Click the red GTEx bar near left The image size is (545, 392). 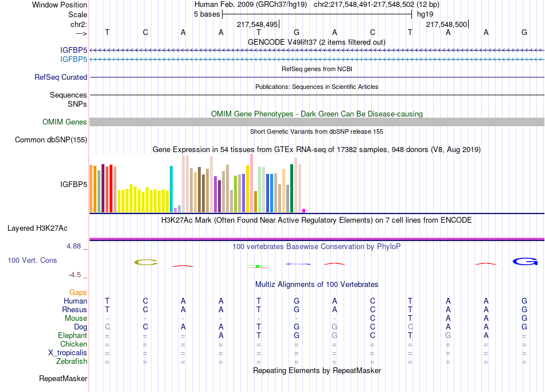click(x=111, y=188)
